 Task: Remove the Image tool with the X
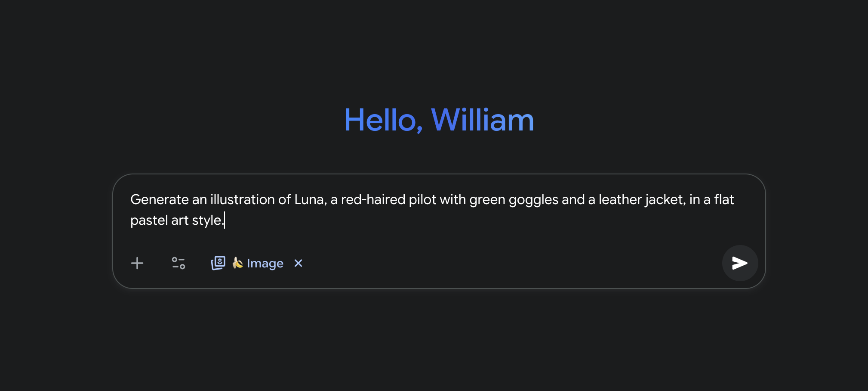[298, 263]
